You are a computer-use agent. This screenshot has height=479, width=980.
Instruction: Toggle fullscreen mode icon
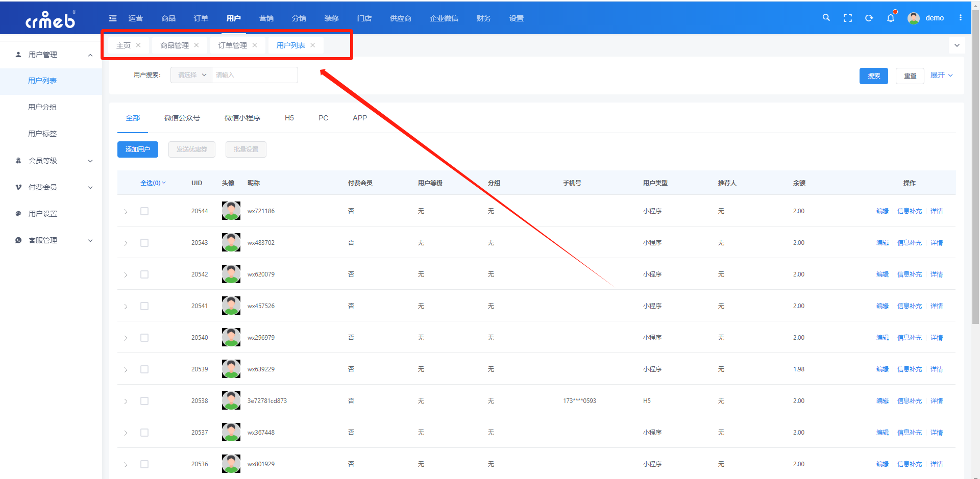[x=848, y=18]
